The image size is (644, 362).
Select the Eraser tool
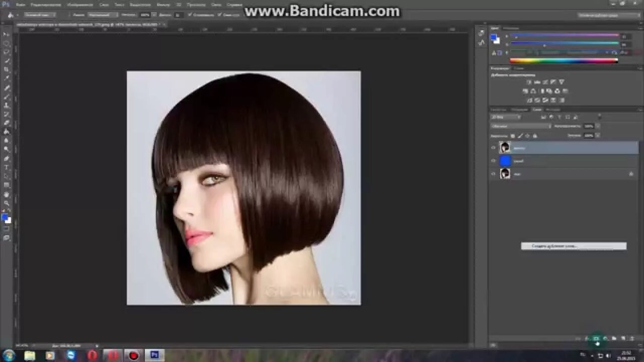(x=7, y=123)
